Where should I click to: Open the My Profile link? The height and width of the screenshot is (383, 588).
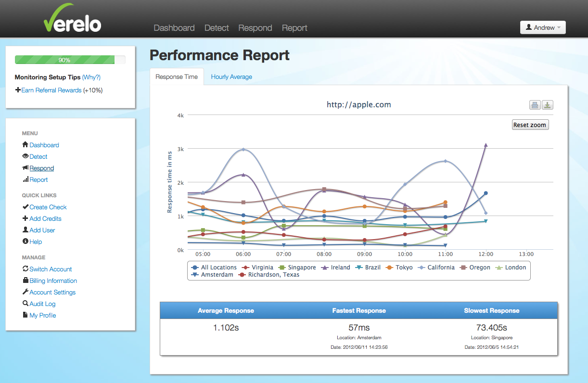pyautogui.click(x=43, y=315)
